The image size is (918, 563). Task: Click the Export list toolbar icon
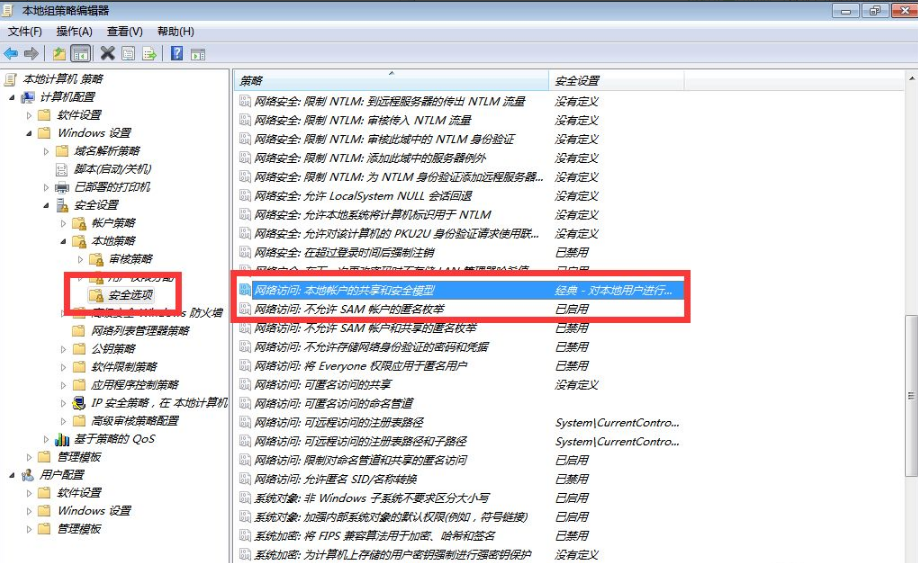(149, 53)
